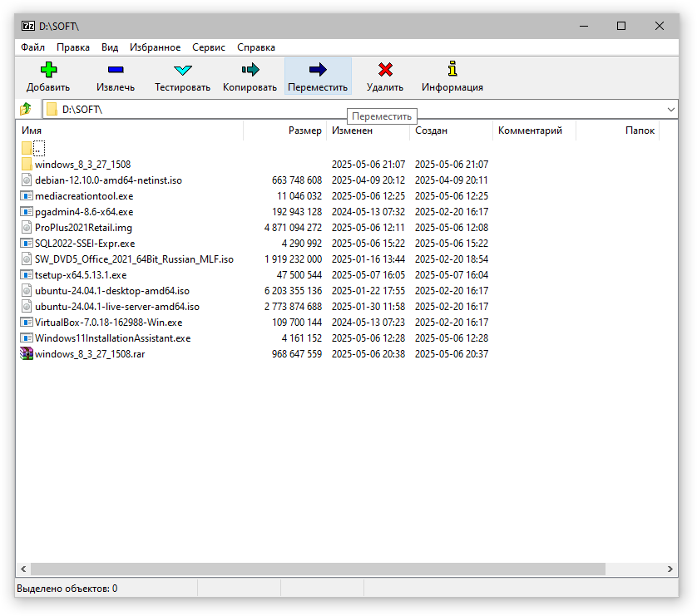
Task: Open the Файл menu
Action: 33,47
